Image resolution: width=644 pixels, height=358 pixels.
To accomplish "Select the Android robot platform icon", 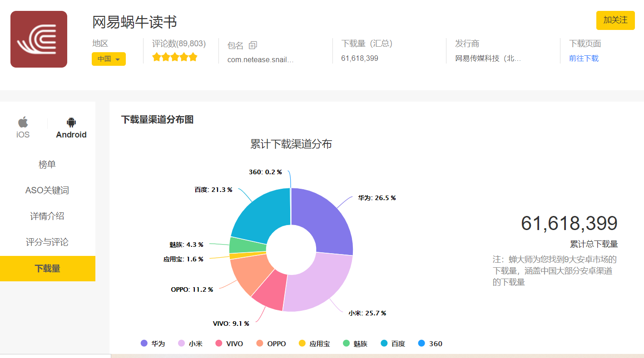I will point(71,122).
